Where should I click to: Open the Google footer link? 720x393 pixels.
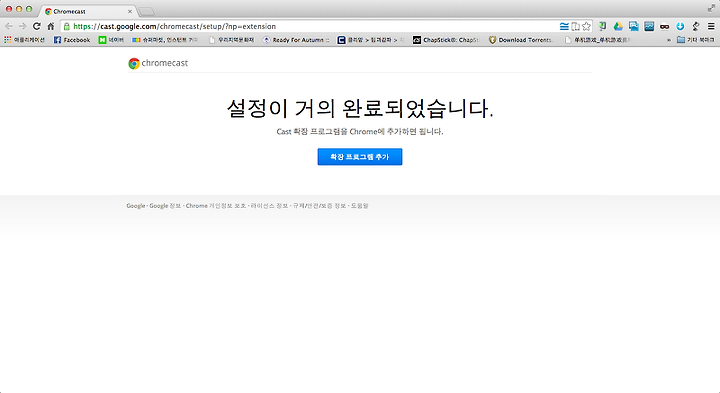(135, 206)
